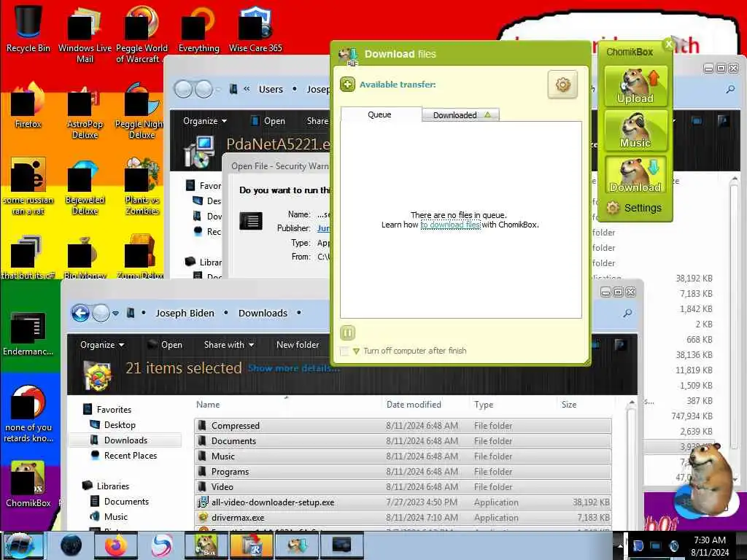Open Wise Care 365 desktop icon
Screen dimensions: 747x560
point(255,29)
